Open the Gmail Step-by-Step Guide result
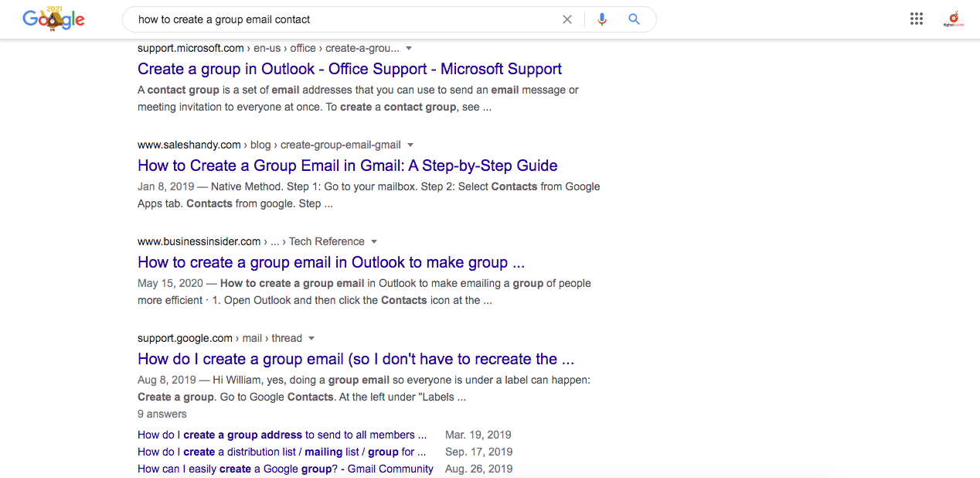The height and width of the screenshot is (478, 980). tap(347, 166)
